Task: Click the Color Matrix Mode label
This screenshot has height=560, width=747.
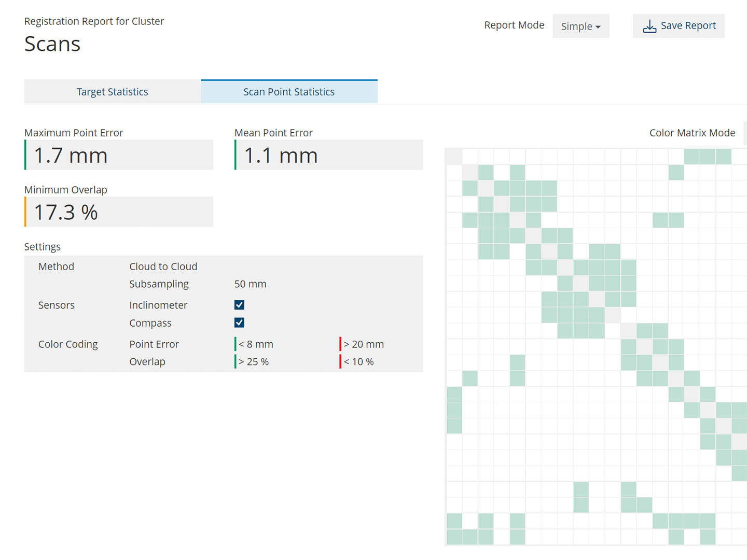Action: pyautogui.click(x=692, y=133)
